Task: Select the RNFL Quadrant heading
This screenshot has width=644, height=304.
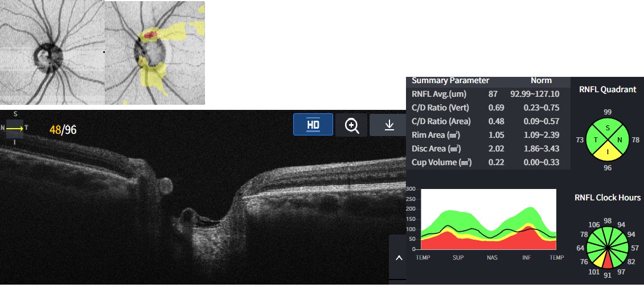Action: coord(608,89)
